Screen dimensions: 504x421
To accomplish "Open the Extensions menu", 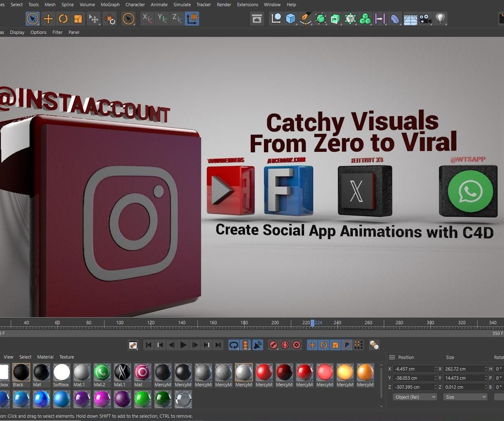I will [247, 5].
